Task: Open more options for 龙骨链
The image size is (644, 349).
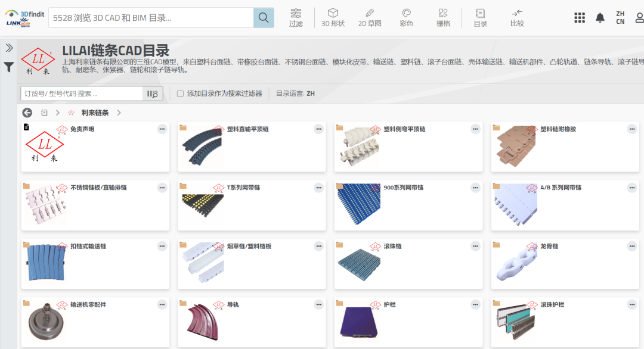Action: tap(632, 247)
